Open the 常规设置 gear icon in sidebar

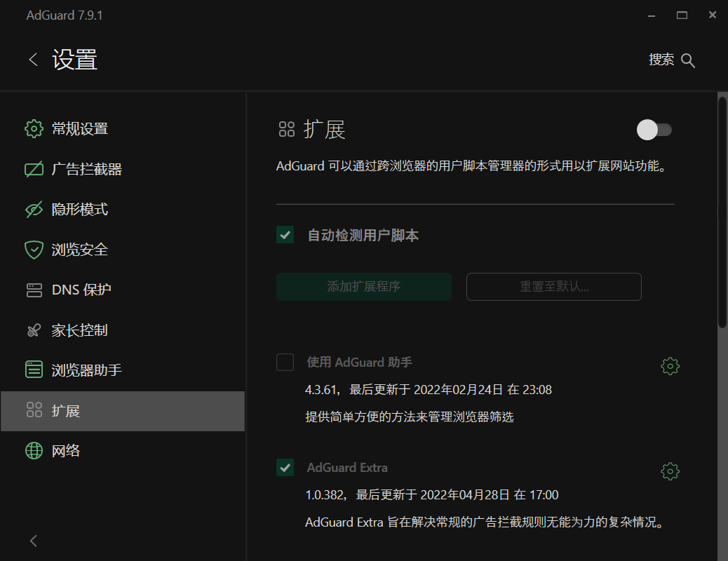coord(34,129)
